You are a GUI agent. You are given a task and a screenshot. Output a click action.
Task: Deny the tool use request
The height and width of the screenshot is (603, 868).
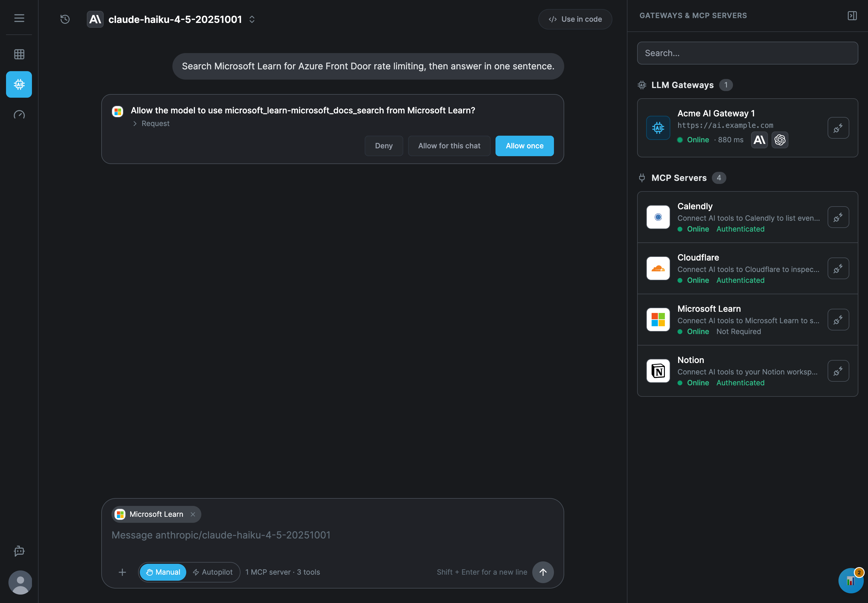(x=384, y=146)
